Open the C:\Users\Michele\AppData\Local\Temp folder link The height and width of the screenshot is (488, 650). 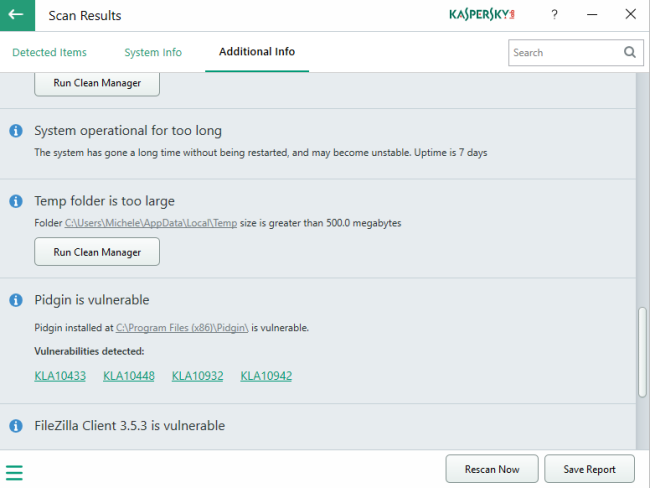click(151, 223)
